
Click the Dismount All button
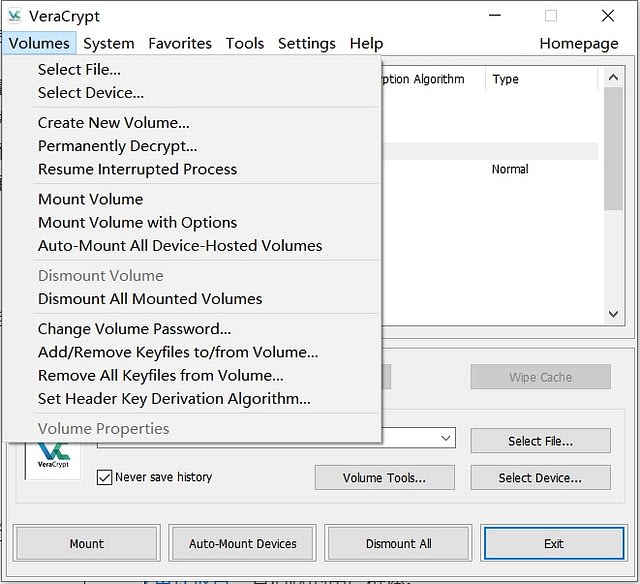[398, 544]
